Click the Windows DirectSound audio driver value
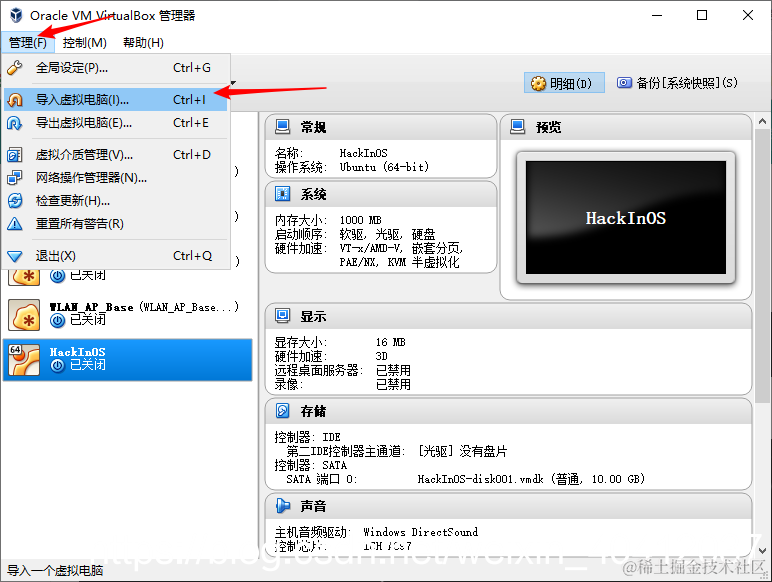Image resolution: width=772 pixels, height=582 pixels. point(420,532)
